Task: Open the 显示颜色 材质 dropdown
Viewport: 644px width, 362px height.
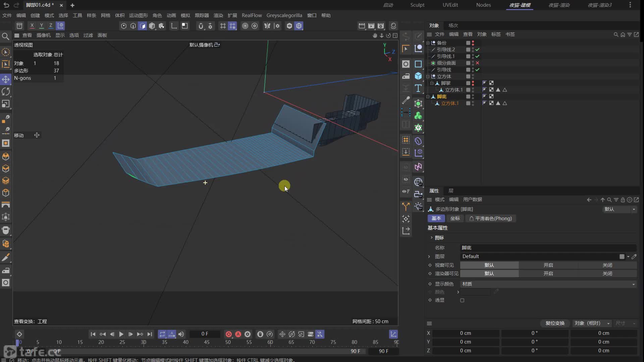Action: pyautogui.click(x=548, y=284)
